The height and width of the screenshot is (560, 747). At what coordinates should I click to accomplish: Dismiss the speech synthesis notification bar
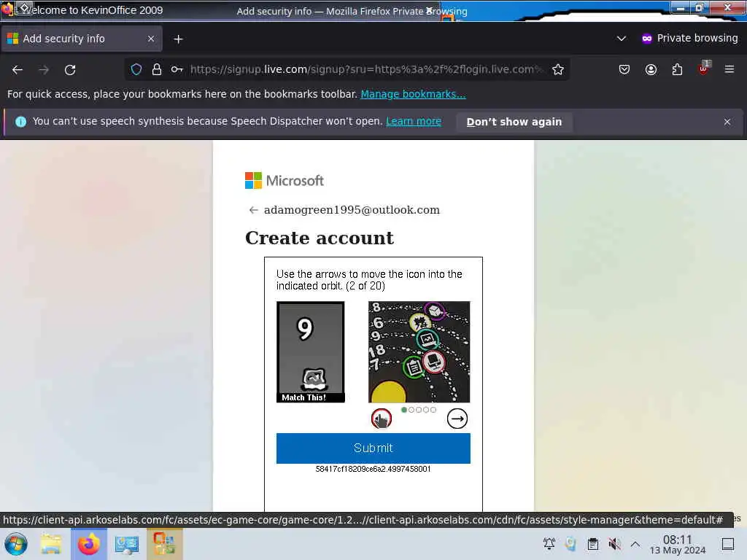click(x=727, y=122)
